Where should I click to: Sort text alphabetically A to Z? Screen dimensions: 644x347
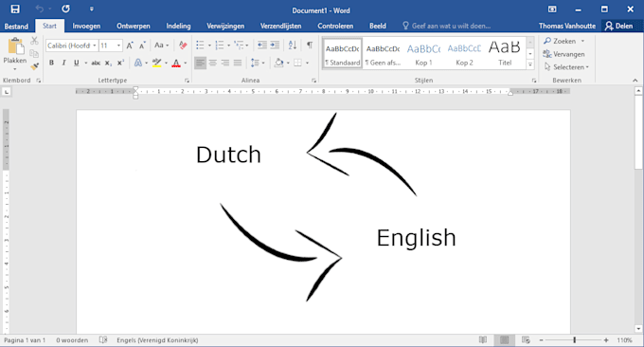[293, 46]
